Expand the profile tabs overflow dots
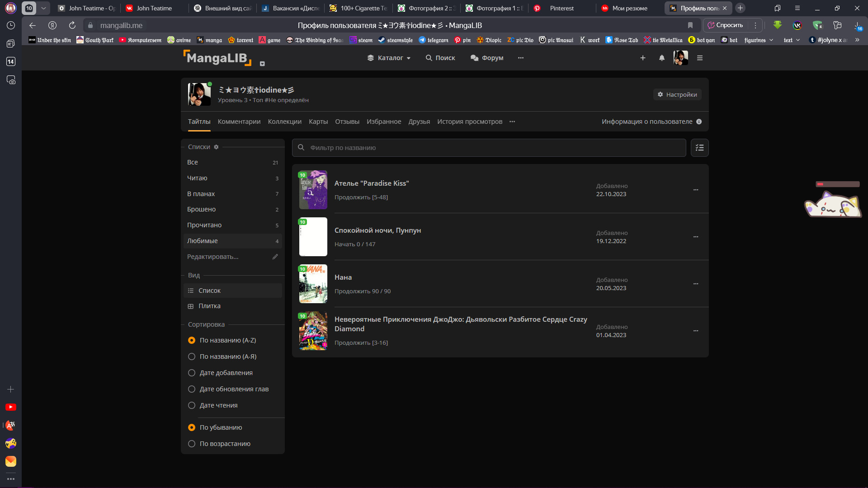Image resolution: width=868 pixels, height=488 pixels. click(512, 122)
